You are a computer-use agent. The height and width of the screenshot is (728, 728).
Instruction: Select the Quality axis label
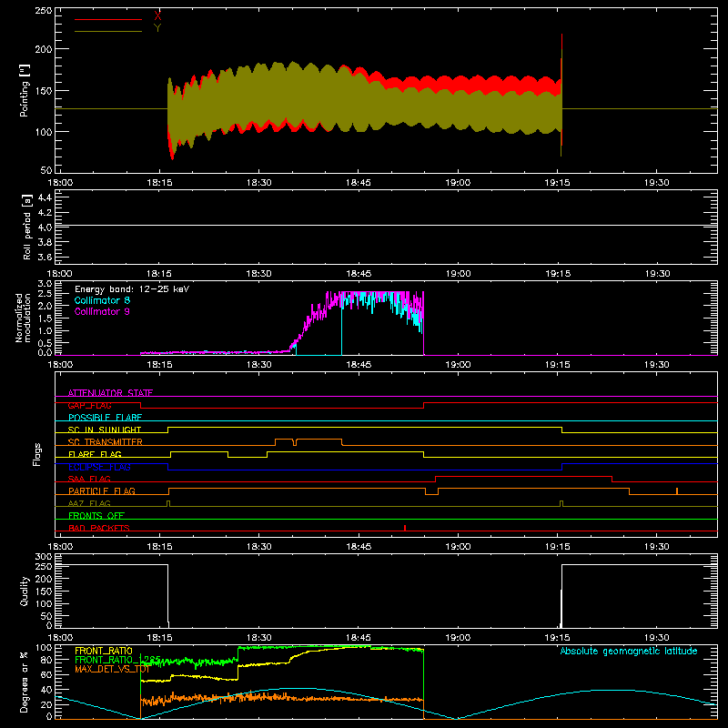point(25,591)
